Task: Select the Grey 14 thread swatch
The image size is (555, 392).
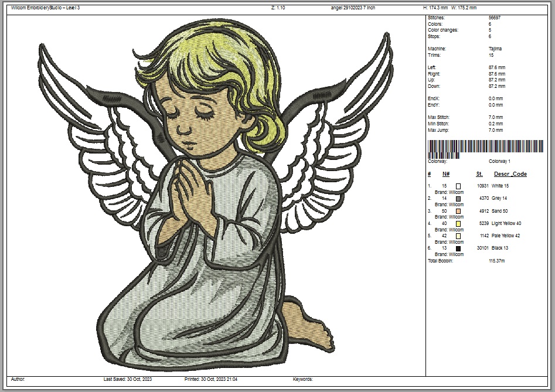Action: tap(458, 199)
